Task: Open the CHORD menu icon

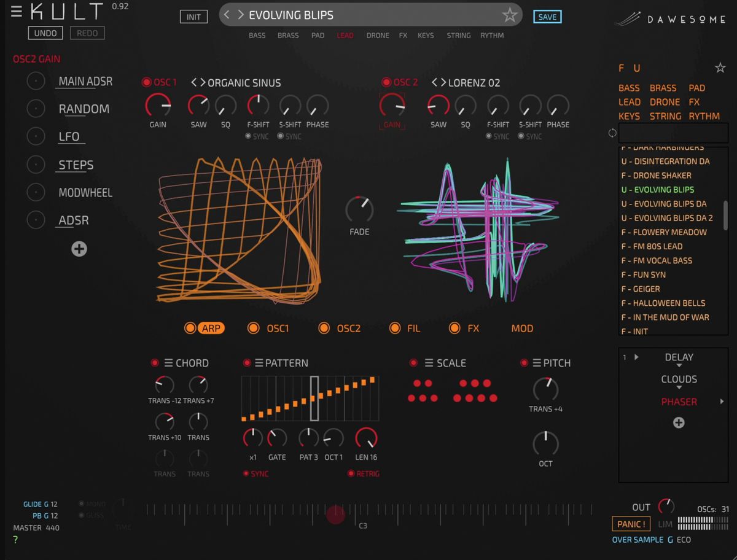Action: [168, 363]
